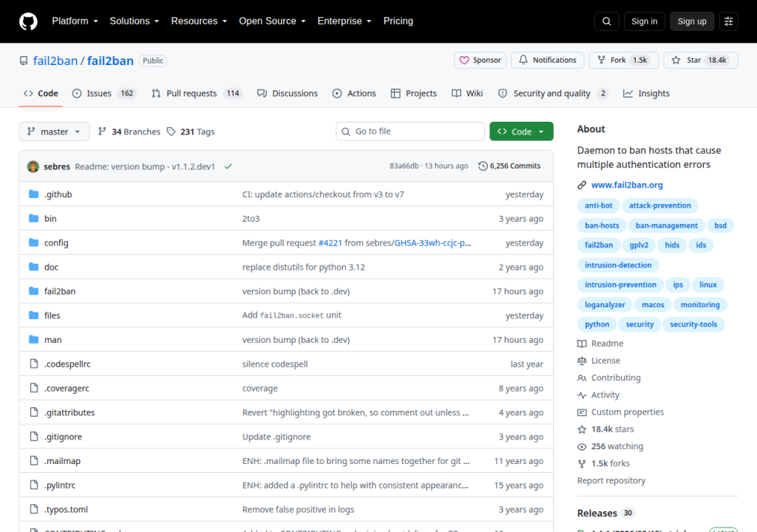Open the master branch dropdown
This screenshot has height=532, width=757.
click(x=54, y=132)
